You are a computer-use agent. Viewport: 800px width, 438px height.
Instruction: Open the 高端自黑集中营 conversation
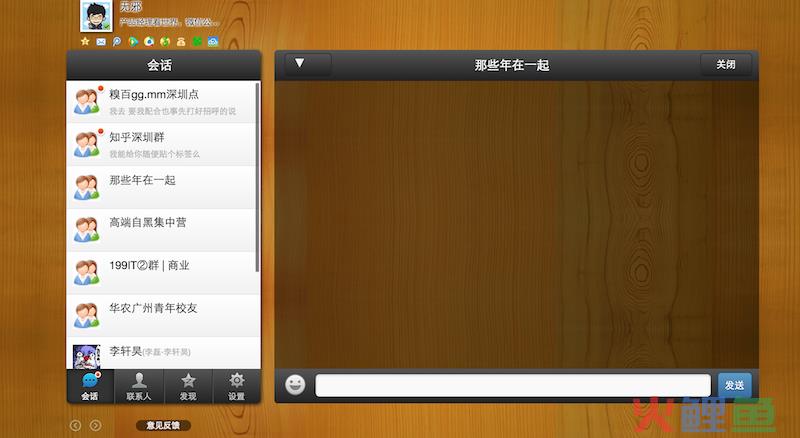161,230
